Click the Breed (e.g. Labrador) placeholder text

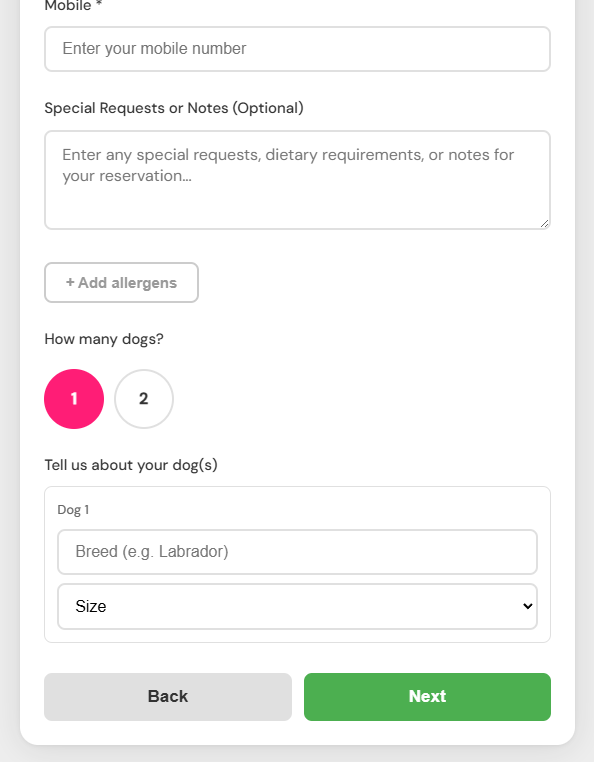pyautogui.click(x=152, y=552)
